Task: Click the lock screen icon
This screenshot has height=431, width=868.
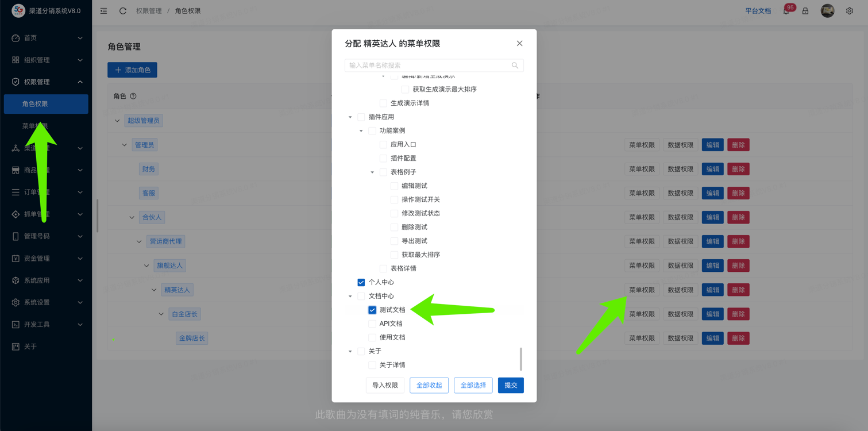Action: (x=805, y=11)
